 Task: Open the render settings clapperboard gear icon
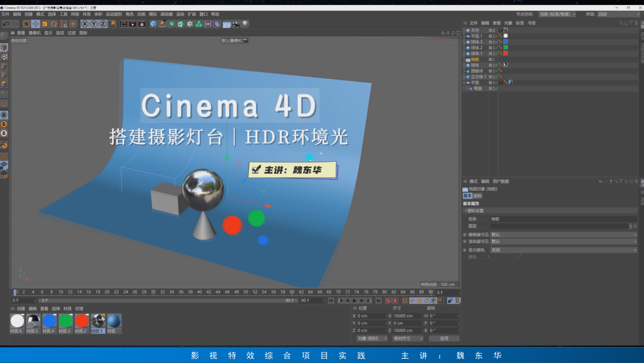coord(142,24)
